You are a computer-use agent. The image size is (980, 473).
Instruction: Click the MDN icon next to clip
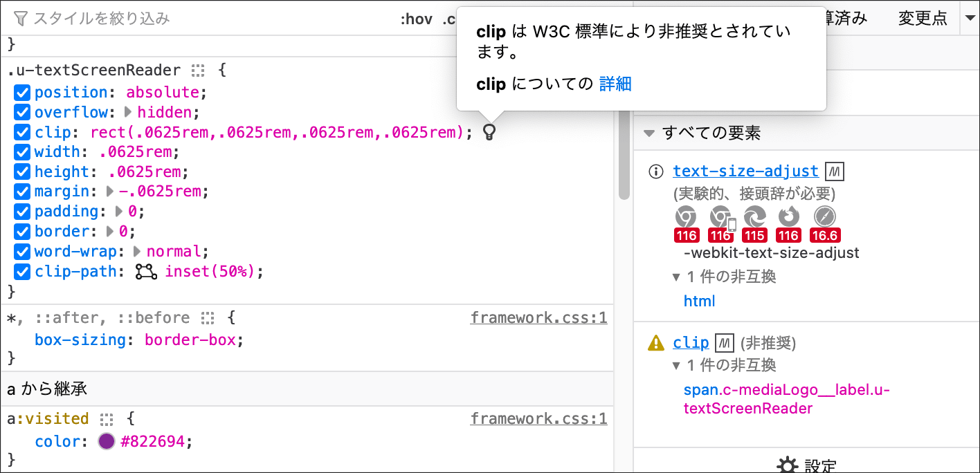[725, 342]
